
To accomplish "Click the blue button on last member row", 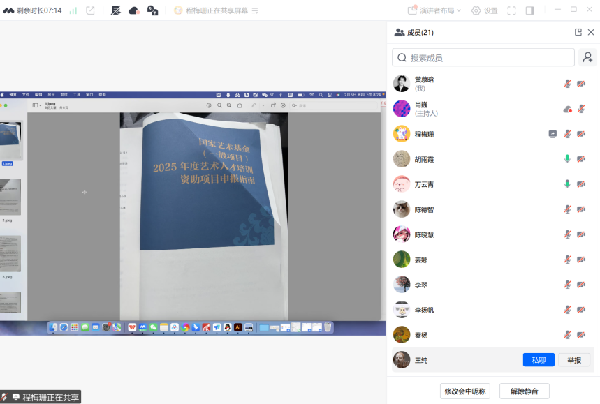I will (x=538, y=359).
